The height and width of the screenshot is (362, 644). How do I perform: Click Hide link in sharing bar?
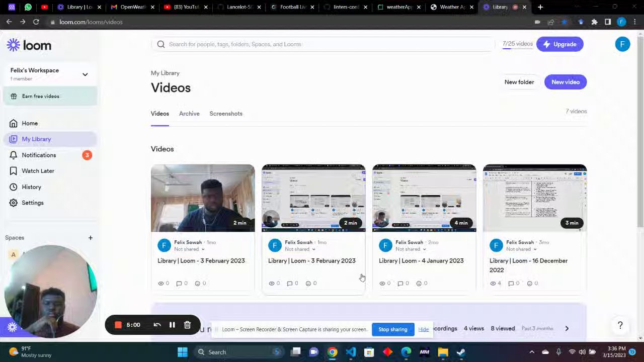(x=424, y=329)
